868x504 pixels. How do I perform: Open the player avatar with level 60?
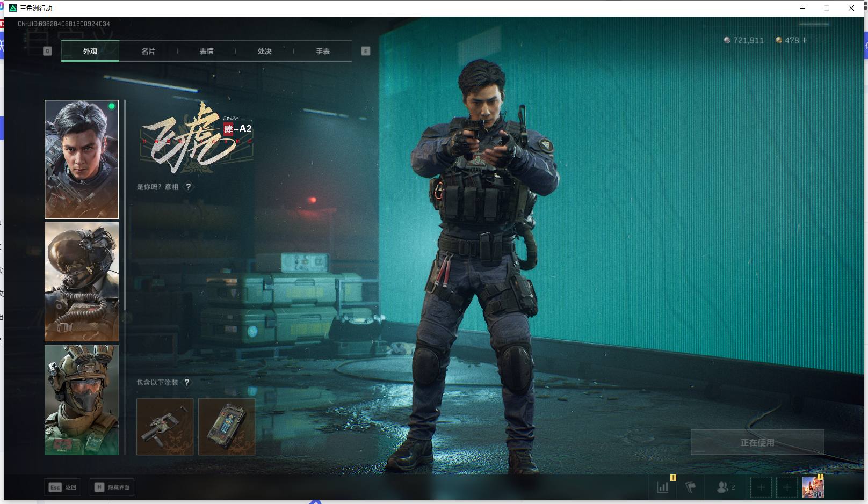pyautogui.click(x=813, y=487)
